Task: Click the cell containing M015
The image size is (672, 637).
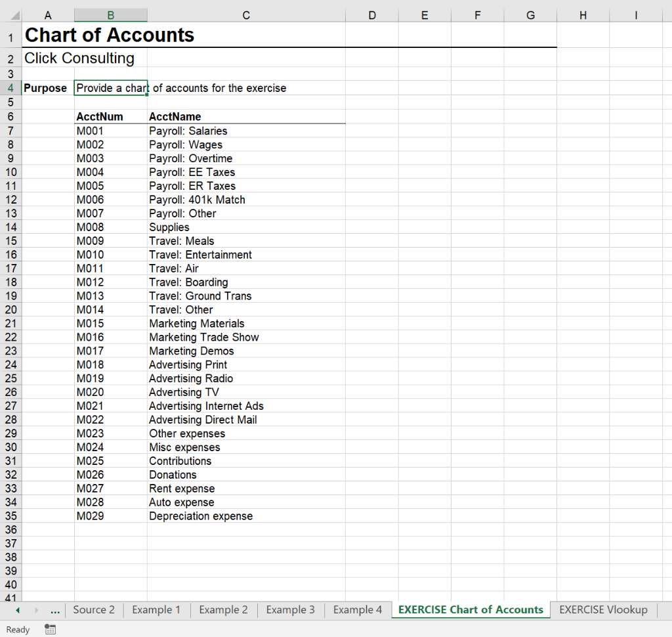Action: pos(110,324)
